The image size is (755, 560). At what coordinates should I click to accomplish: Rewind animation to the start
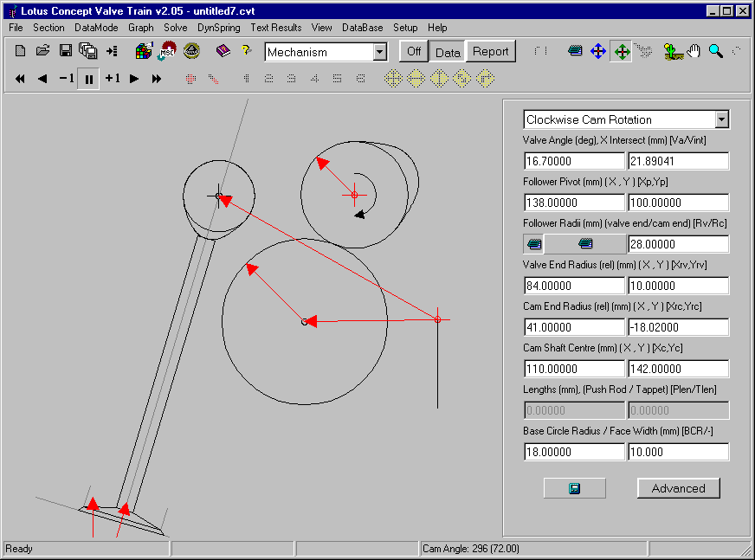(x=20, y=79)
